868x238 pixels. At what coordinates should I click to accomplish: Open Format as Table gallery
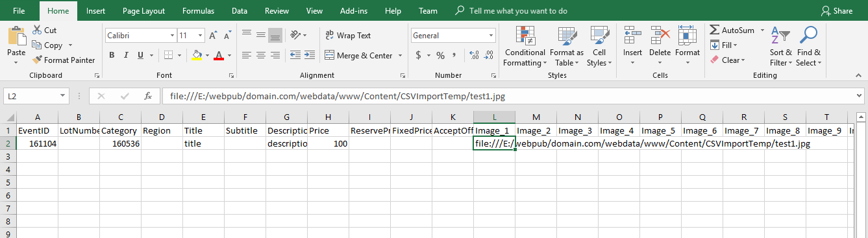(566, 46)
